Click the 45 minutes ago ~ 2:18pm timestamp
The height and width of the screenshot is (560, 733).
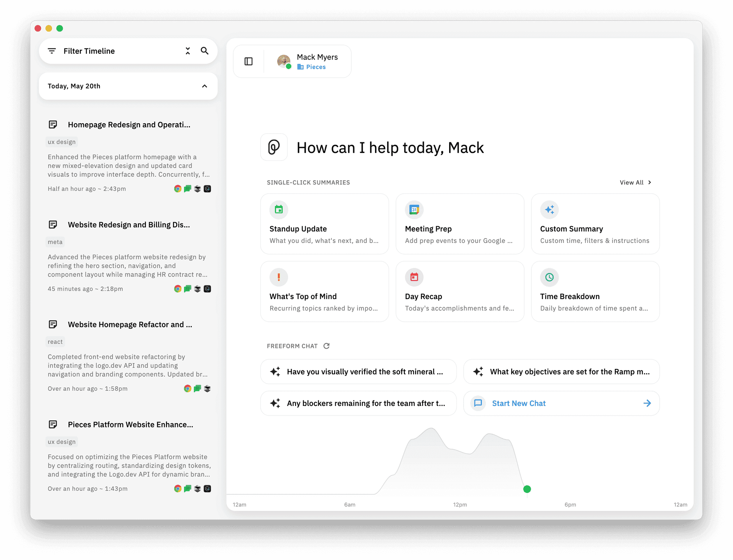(85, 289)
